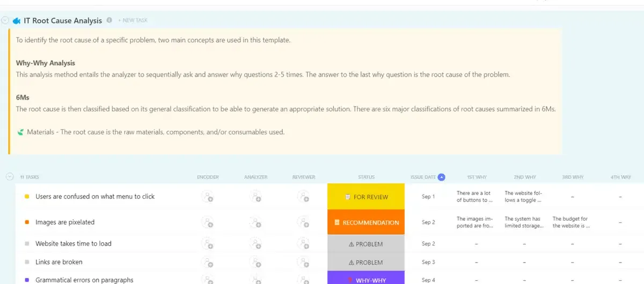Click the fish icon next to the list title
Viewport: 644px width, 284px height.
tap(17, 21)
